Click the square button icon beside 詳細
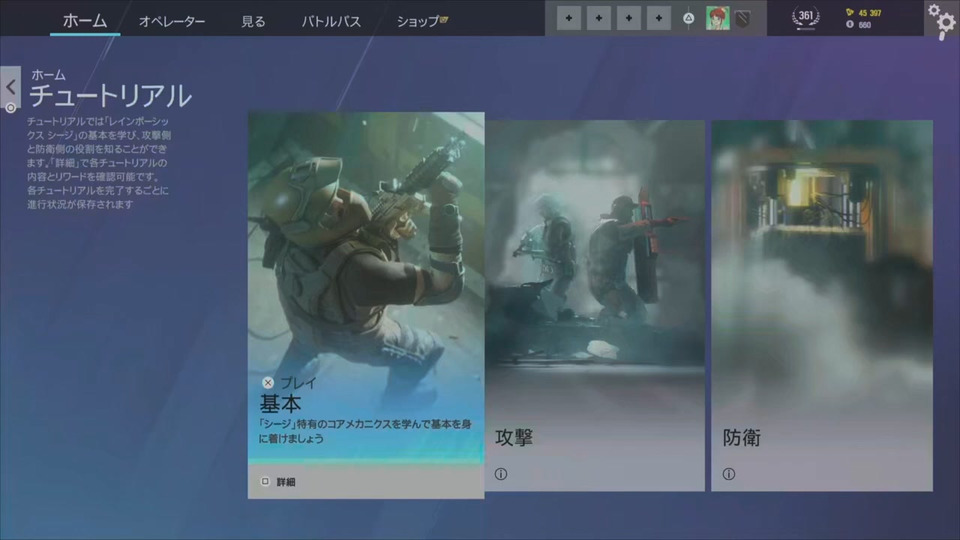960x540 pixels. pyautogui.click(x=265, y=482)
